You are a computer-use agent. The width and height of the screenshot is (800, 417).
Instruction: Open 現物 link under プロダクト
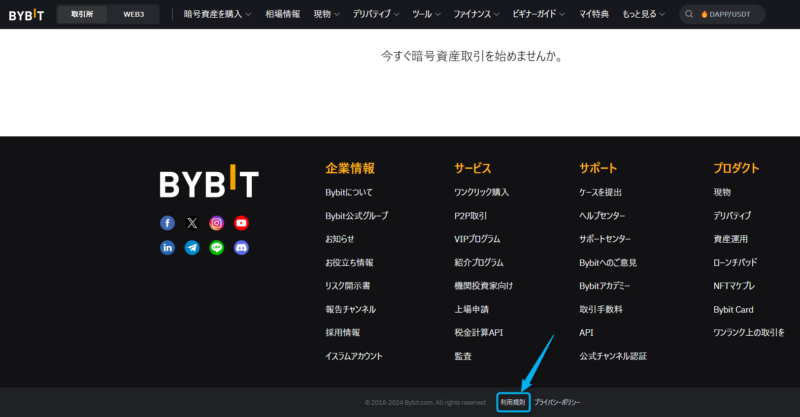pos(722,192)
